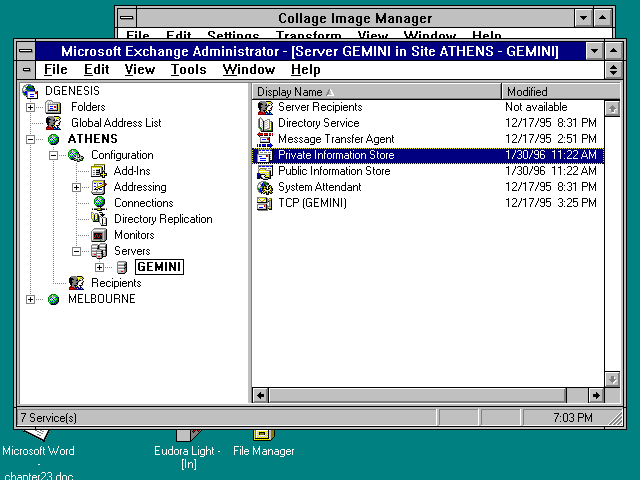Open the Help menu in Exchange Administrator

point(305,70)
